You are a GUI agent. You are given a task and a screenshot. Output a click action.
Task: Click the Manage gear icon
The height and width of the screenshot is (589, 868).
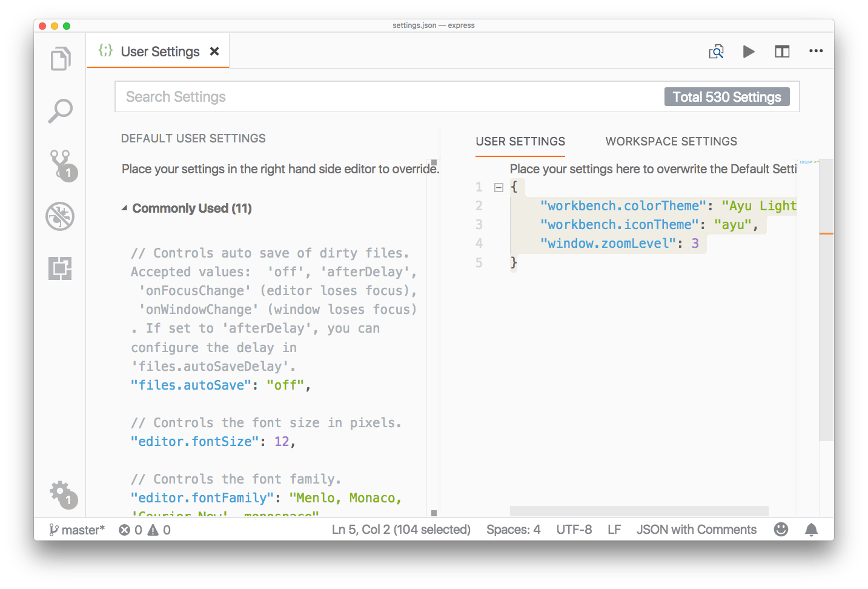click(61, 493)
